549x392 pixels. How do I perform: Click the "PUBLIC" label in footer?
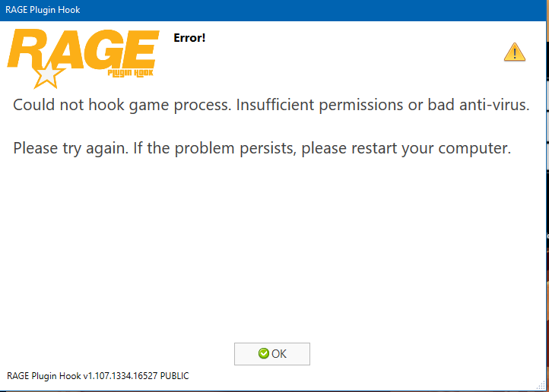(173, 376)
